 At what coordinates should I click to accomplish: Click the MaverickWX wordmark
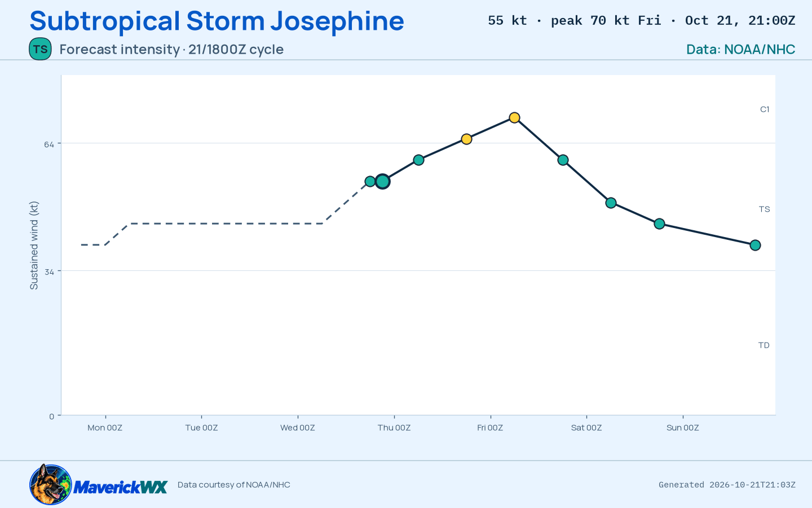coord(121,487)
